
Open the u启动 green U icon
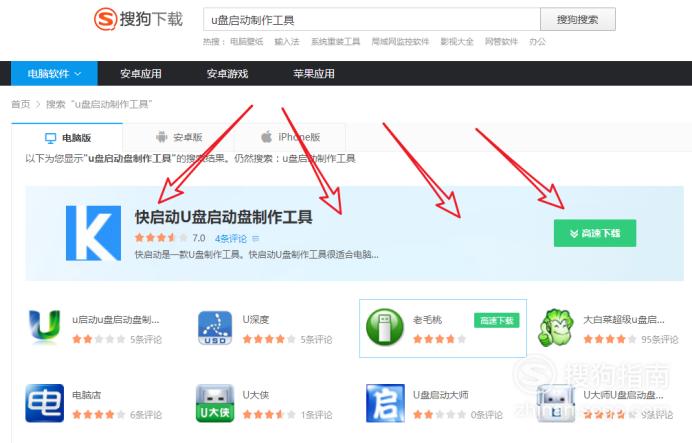45,327
